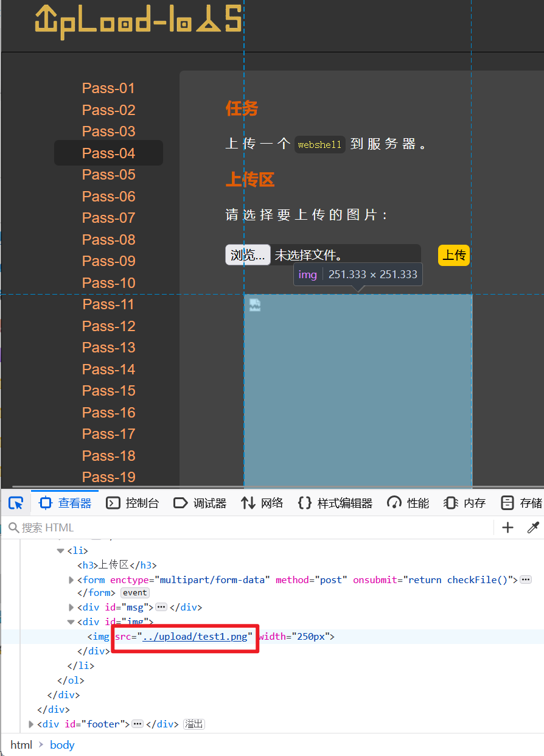
Task: Open Pass-02 in the sidebar
Action: pos(109,110)
